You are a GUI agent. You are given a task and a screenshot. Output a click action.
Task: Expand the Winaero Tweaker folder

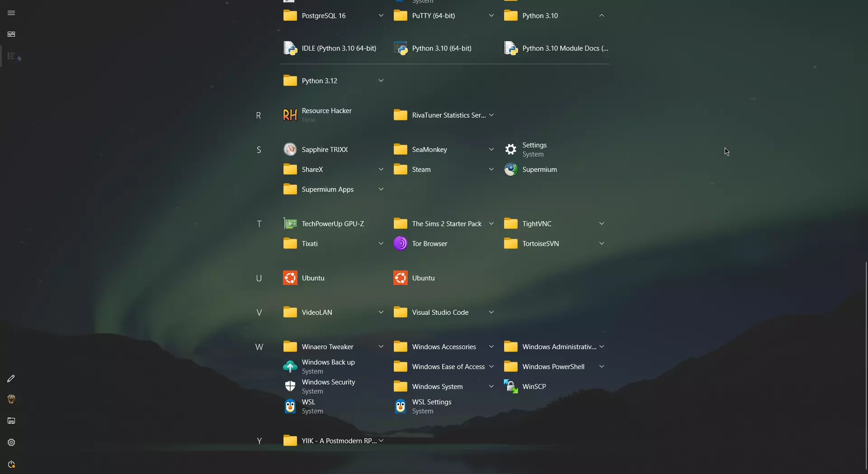click(334, 346)
